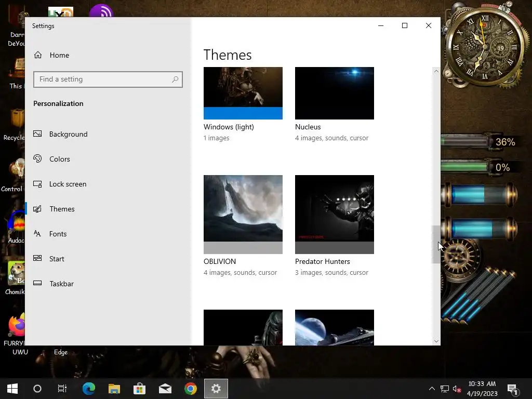Screen dimensions: 532x399
Task: Click the Predator Hunters theme name
Action: click(x=322, y=262)
